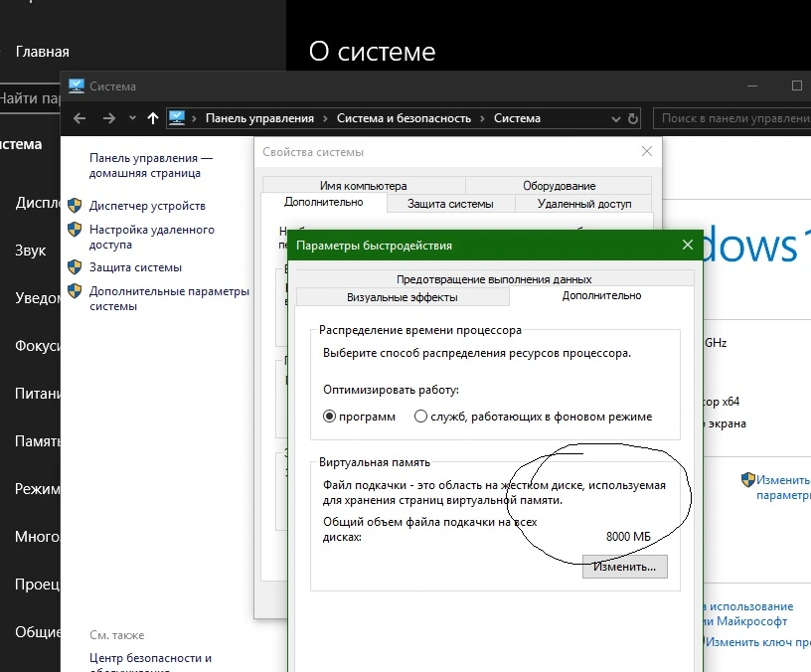Viewport: 811px width, 672px height.
Task: Open Панель управления breadcrumb
Action: 259,118
